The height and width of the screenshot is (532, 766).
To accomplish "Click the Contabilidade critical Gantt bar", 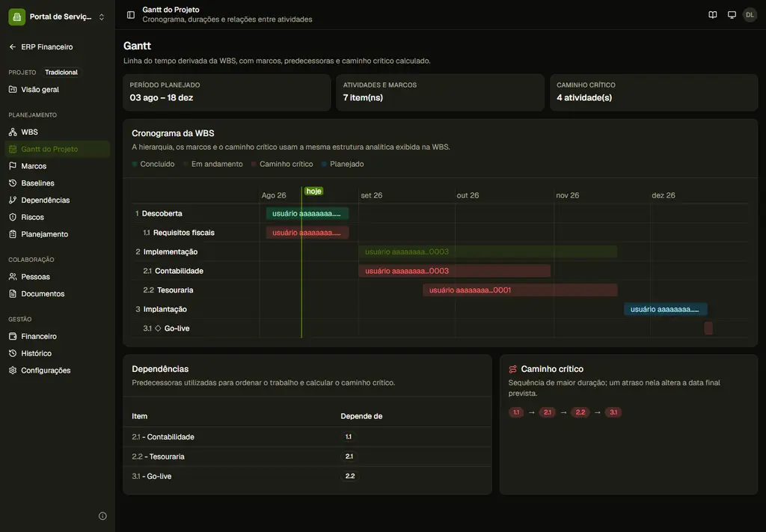I will point(454,271).
